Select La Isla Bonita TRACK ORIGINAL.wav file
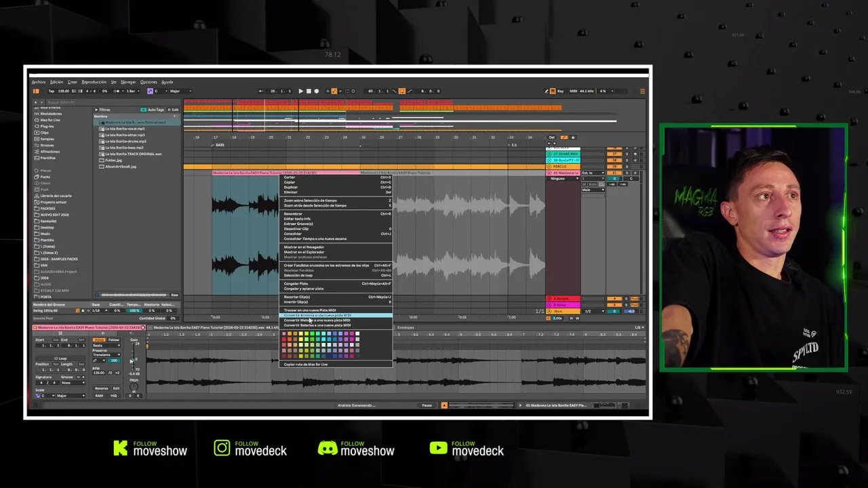The height and width of the screenshot is (488, 868). click(133, 154)
